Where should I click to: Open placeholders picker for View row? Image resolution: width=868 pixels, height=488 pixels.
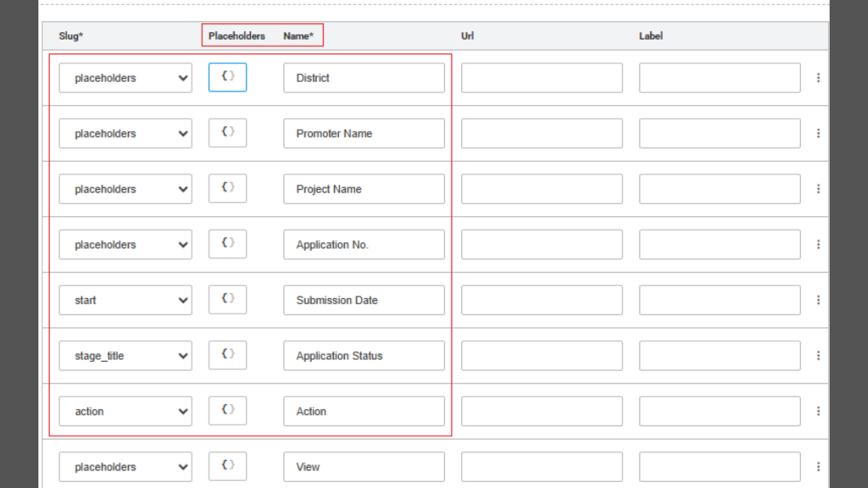click(227, 466)
